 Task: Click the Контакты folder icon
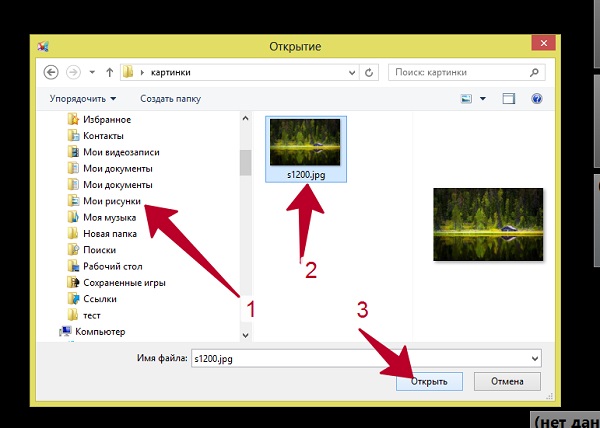(73, 135)
